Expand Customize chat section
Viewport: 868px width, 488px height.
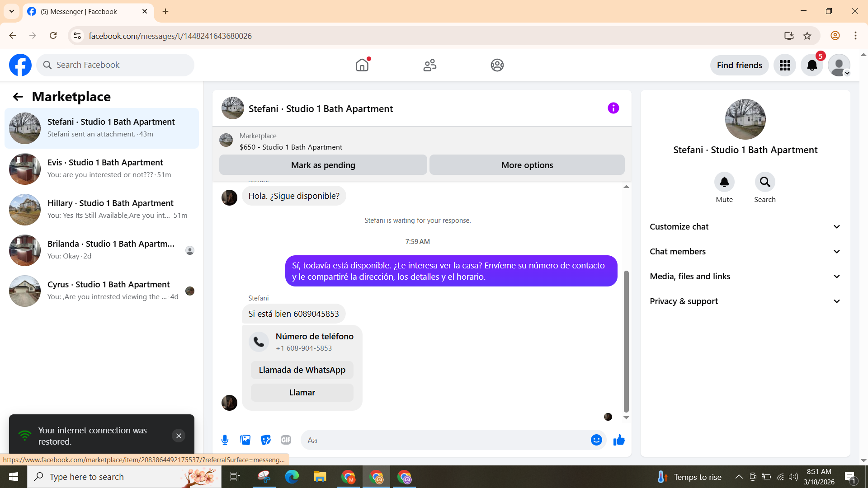[745, 227]
